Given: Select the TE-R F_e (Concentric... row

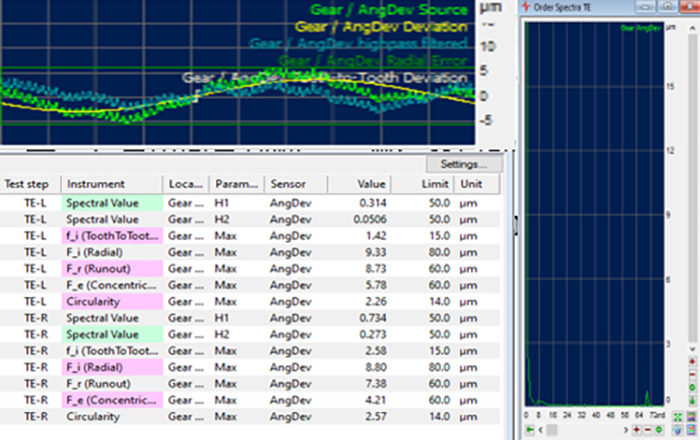Looking at the screenshot, I should (250, 400).
